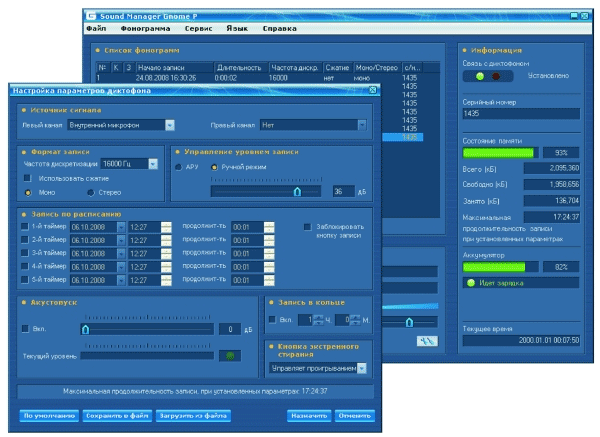This screenshot has height=437, width=600.
Task: Click the recording level slider thumb
Action: 297,191
